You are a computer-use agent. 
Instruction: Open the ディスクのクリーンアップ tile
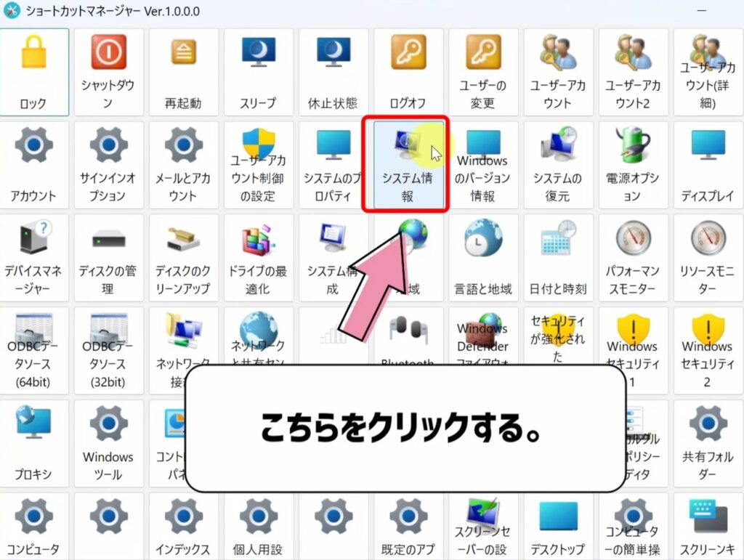click(182, 257)
